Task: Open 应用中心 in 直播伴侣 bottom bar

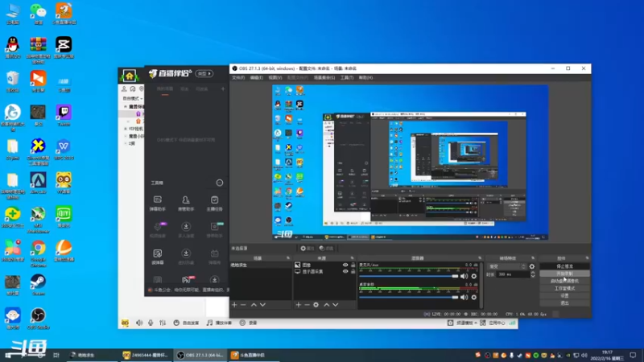Action: 493,323
